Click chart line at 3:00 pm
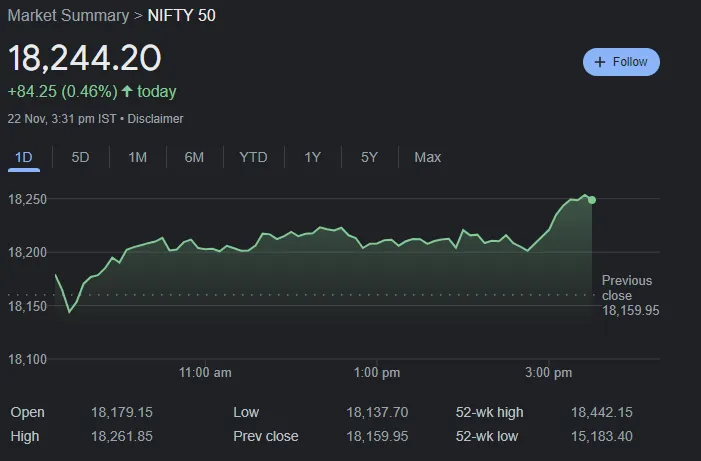This screenshot has height=461, width=701. pos(549,228)
